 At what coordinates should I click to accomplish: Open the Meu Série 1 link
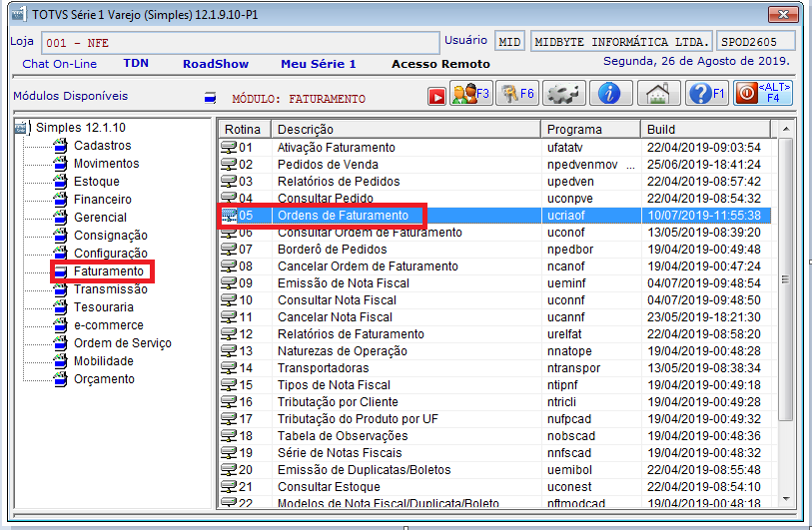[318, 64]
